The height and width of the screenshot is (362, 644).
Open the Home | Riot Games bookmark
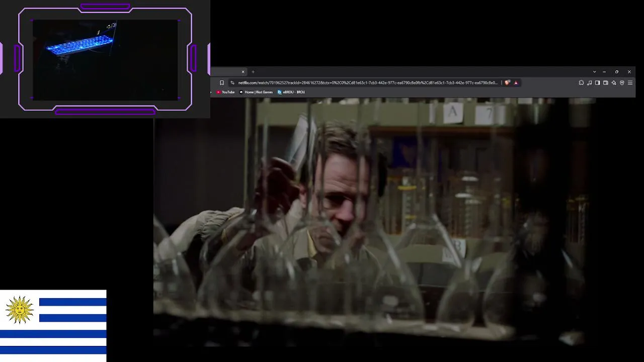[x=256, y=92]
